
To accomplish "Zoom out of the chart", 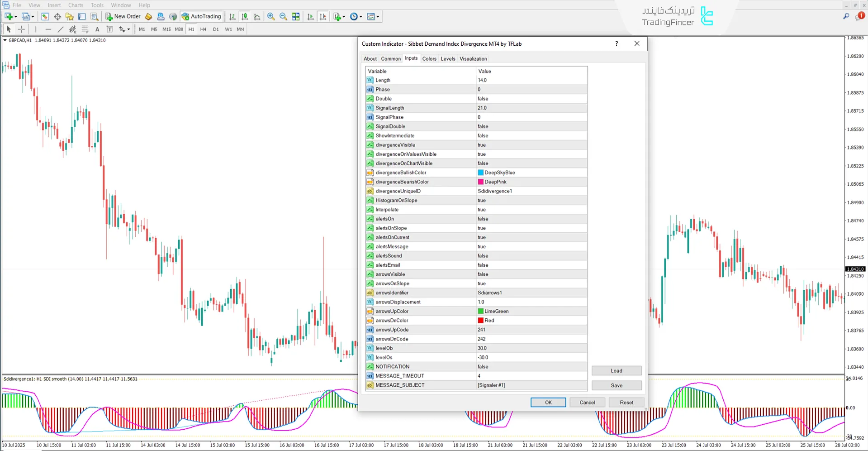I will tap(284, 16).
